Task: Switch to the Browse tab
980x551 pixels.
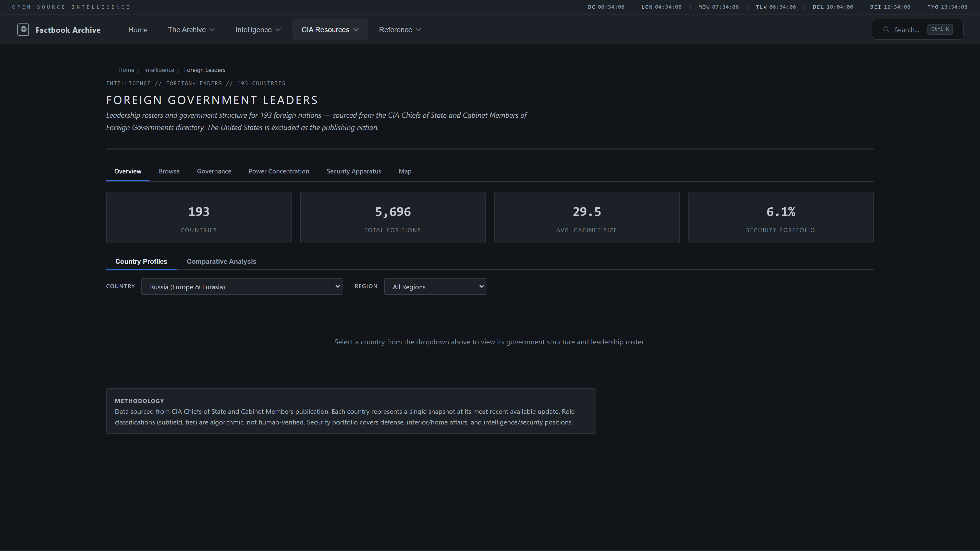Action: pyautogui.click(x=169, y=171)
